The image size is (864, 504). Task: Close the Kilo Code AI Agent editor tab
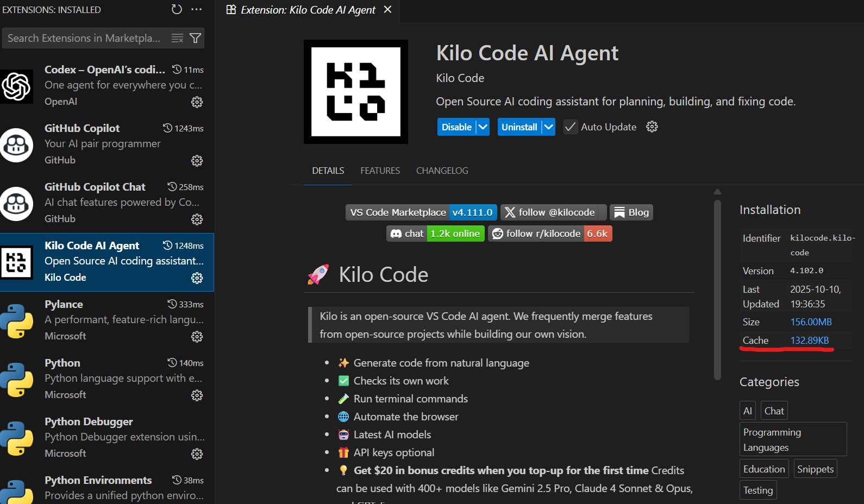[387, 10]
